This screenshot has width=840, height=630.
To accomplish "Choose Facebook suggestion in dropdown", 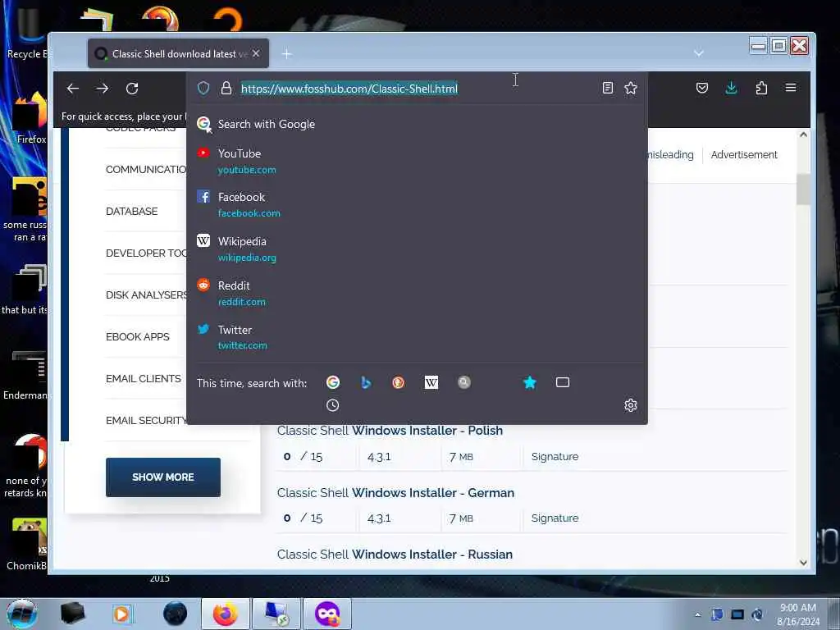I will [417, 204].
